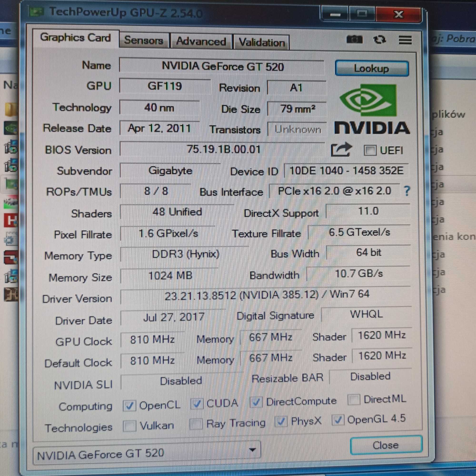Click the Transistors value Unknown
476x476 pixels.
[x=297, y=129]
